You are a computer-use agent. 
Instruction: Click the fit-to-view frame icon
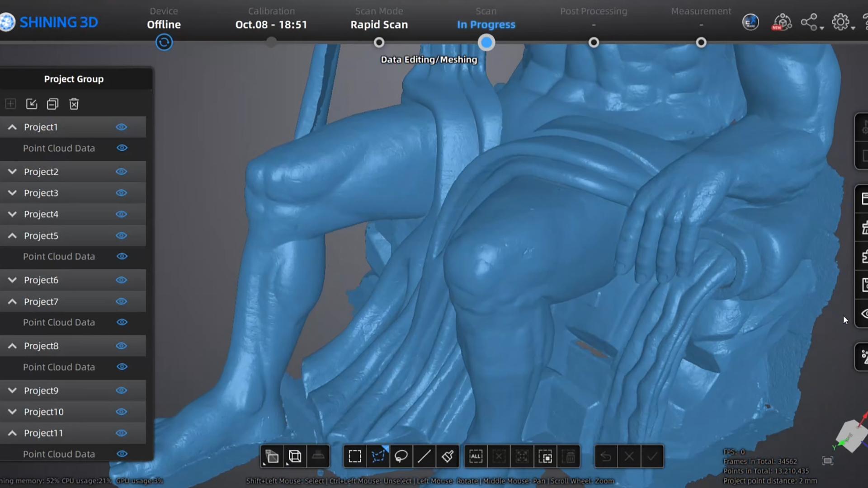(828, 461)
